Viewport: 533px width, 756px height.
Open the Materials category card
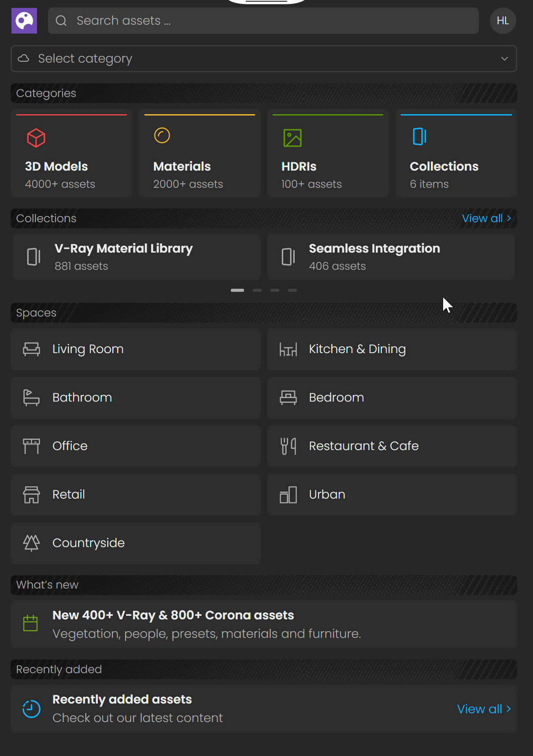(200, 153)
